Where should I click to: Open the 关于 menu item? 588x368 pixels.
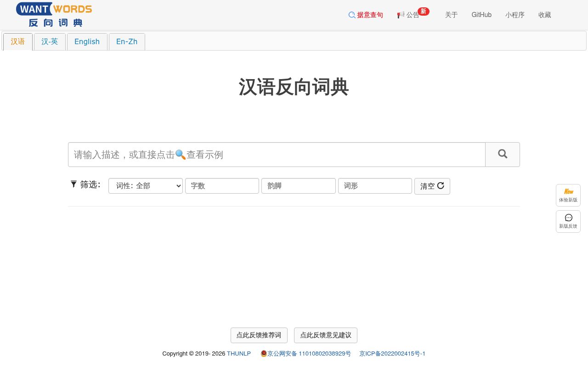(x=452, y=15)
